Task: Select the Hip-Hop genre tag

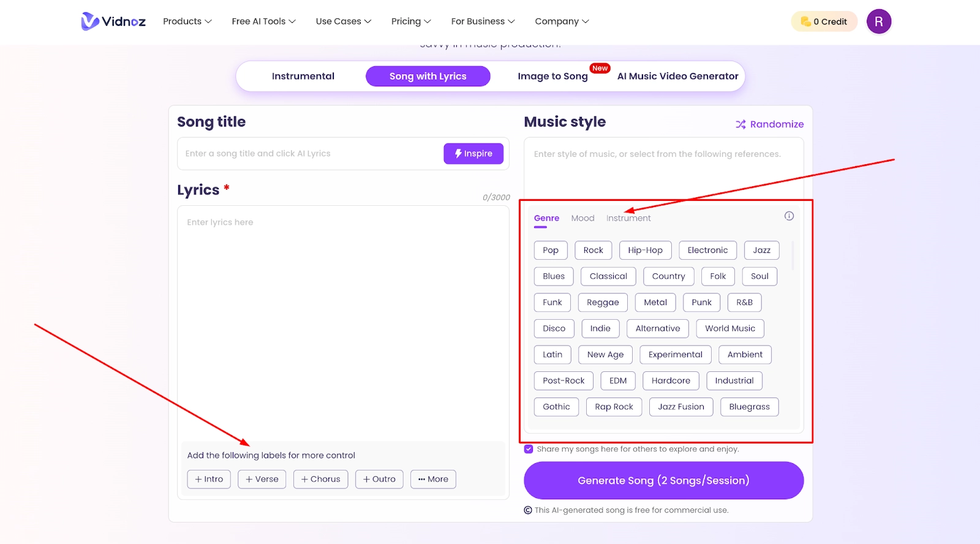Action: [645, 251]
